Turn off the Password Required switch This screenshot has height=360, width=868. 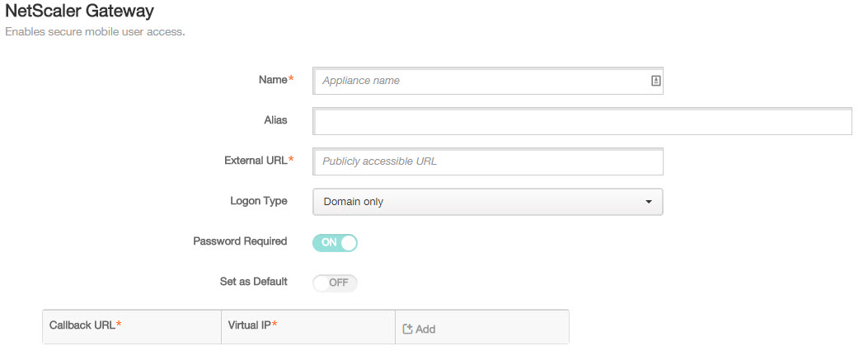[x=335, y=243]
